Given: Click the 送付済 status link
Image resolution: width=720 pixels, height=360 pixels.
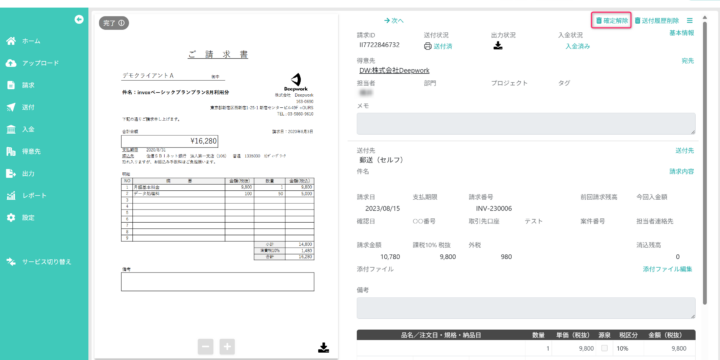Looking at the screenshot, I should point(443,46).
